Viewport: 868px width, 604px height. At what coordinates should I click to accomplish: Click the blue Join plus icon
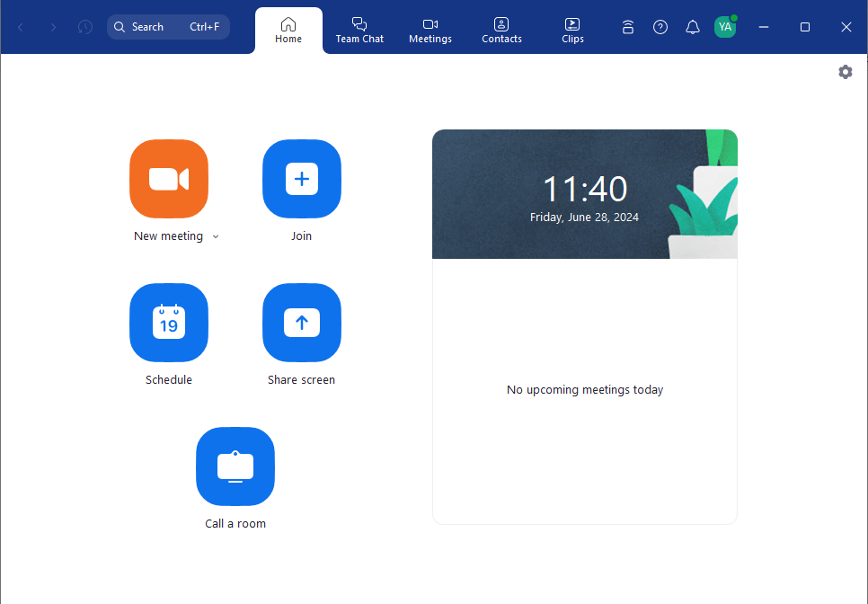(302, 179)
